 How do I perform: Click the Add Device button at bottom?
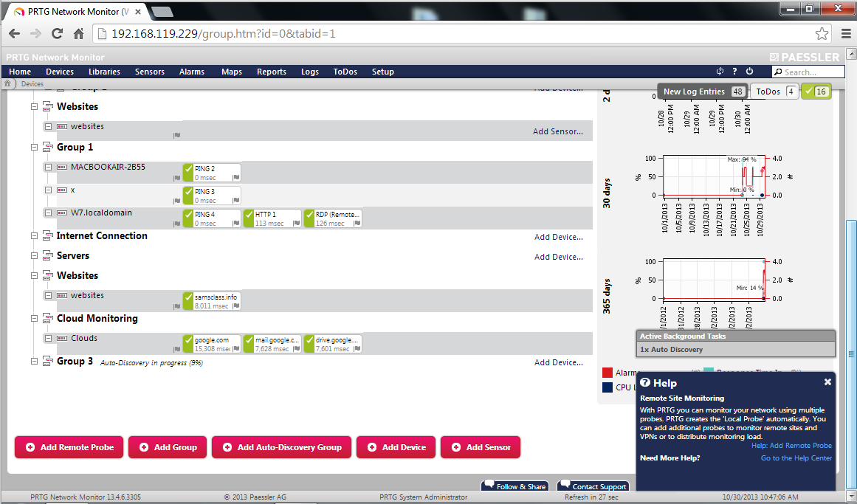(396, 447)
